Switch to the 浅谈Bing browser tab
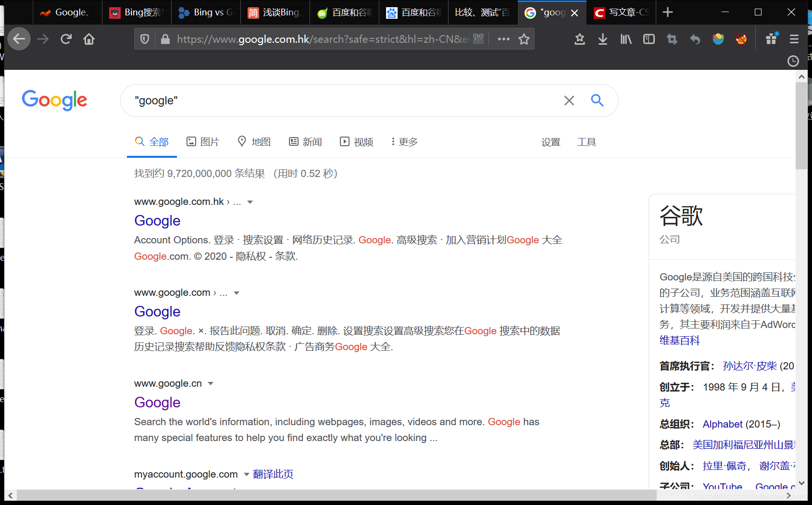 point(275,13)
